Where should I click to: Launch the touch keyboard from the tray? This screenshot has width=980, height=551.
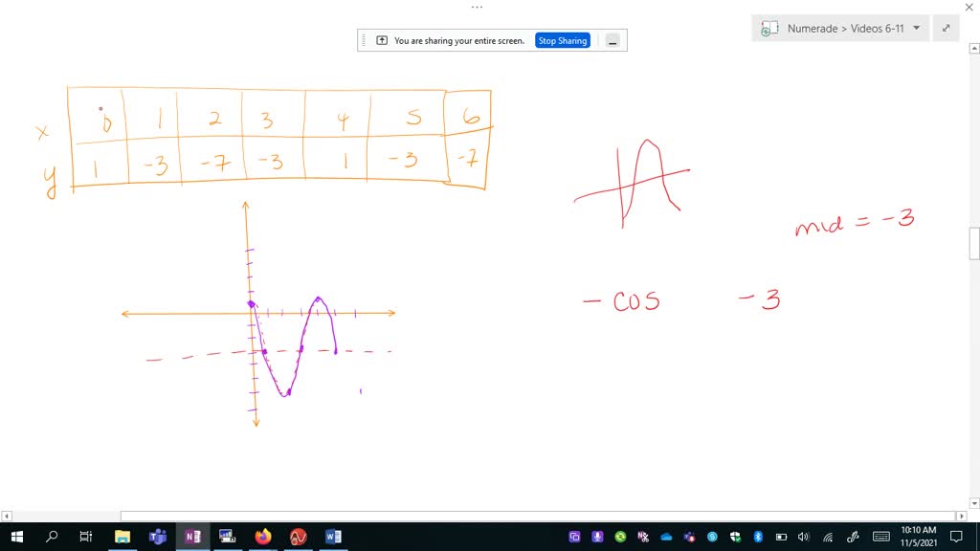click(x=880, y=536)
